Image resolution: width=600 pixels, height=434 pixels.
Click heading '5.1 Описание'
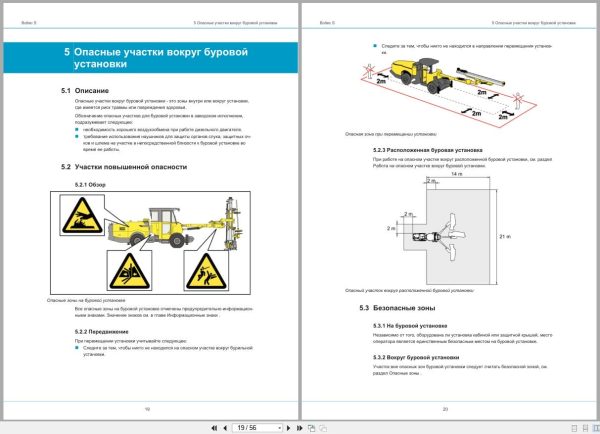click(85, 91)
